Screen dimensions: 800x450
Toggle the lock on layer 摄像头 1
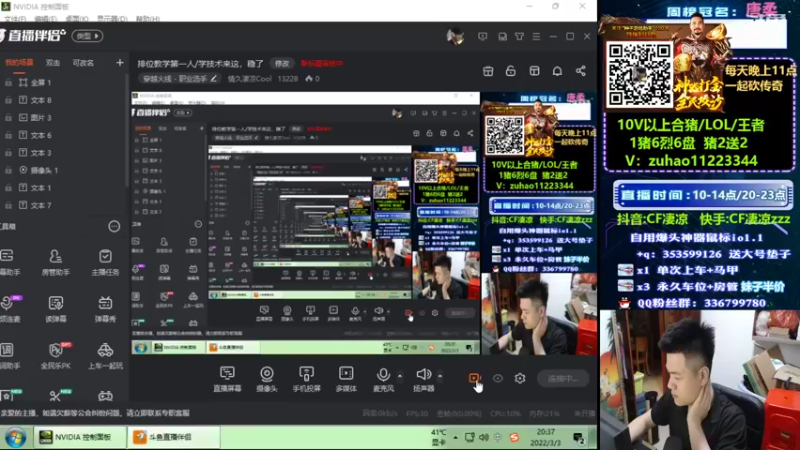9,170
